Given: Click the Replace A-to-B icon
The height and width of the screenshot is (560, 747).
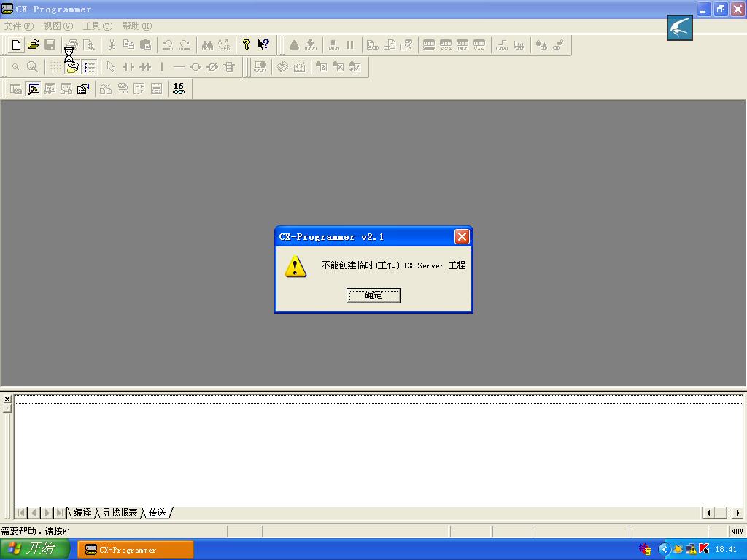Looking at the screenshot, I should pyautogui.click(x=224, y=44).
